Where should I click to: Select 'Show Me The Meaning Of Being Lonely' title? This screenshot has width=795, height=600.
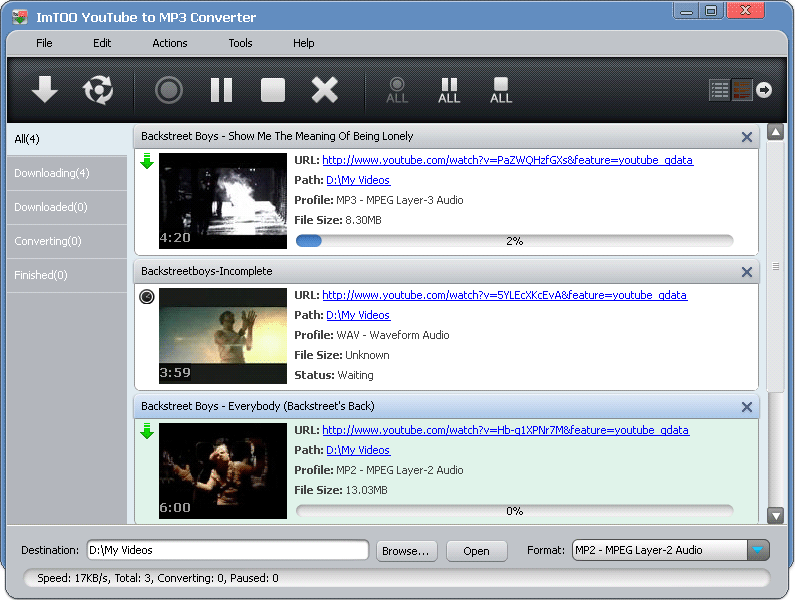pos(277,136)
